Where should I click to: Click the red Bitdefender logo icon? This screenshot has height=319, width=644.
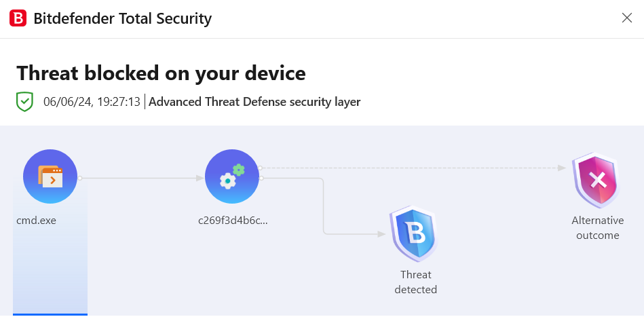pos(18,18)
